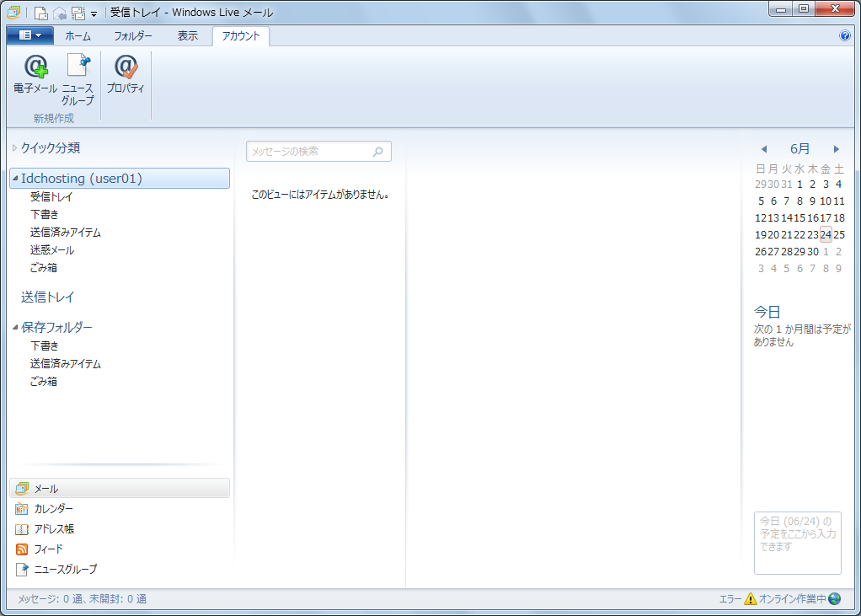
Task: Click the search magnifier icon
Action: click(377, 152)
